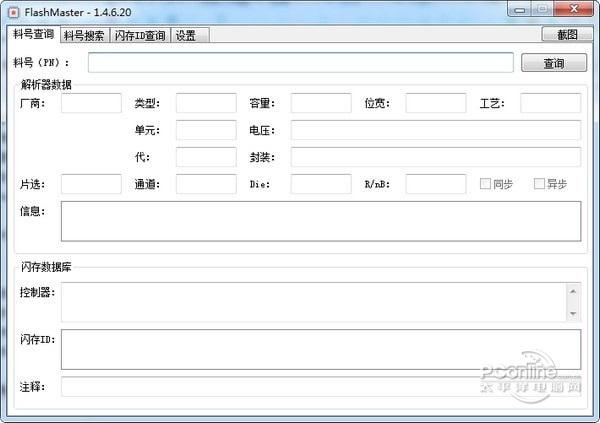
Task: Enable the 同步 checkbox
Action: pos(496,184)
